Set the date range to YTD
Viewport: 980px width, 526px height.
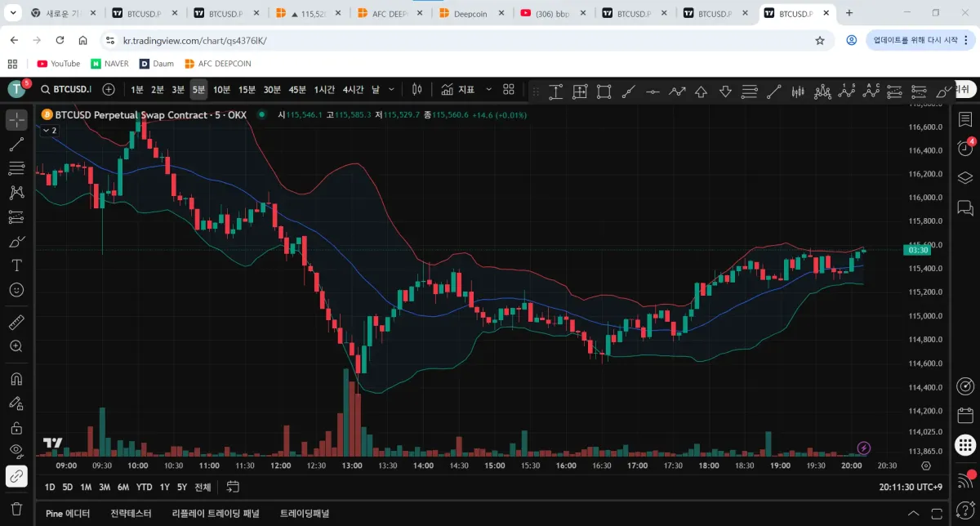(144, 487)
